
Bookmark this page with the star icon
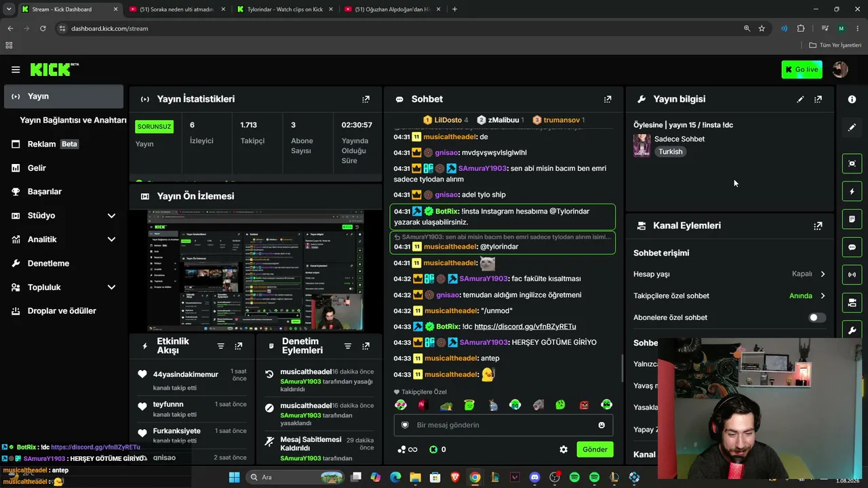tap(762, 28)
